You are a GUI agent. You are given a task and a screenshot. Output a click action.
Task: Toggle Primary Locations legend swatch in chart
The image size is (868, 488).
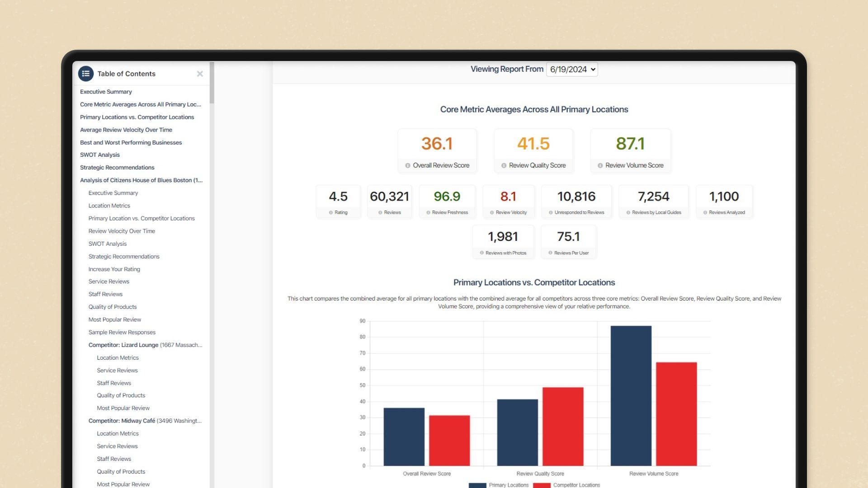pyautogui.click(x=477, y=485)
